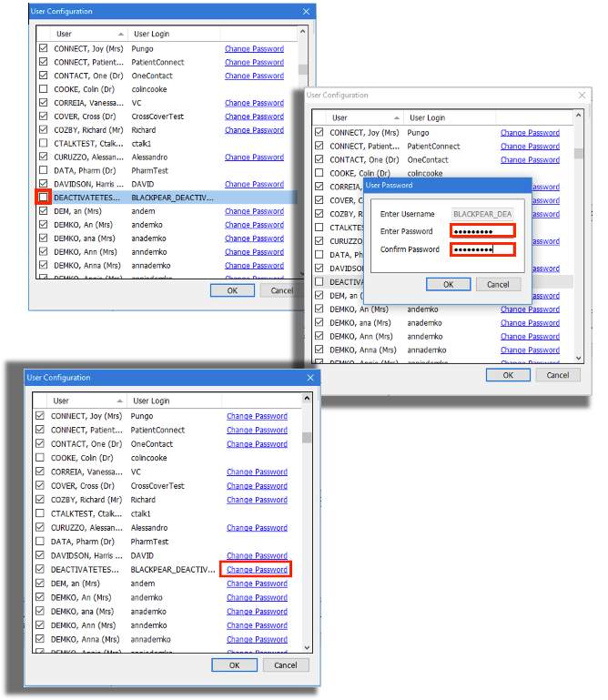The width and height of the screenshot is (608, 700).
Task: Close the top-left User Configuration window
Action: pos(306,12)
